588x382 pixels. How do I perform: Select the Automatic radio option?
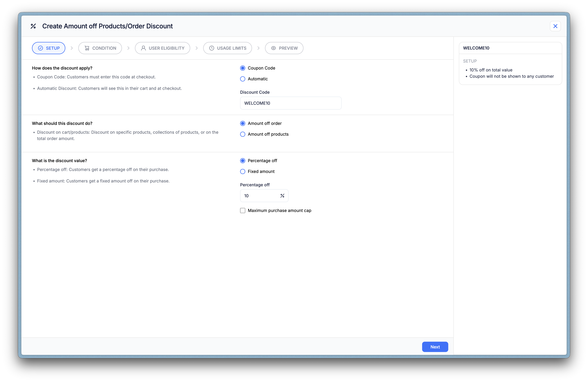pyautogui.click(x=243, y=79)
